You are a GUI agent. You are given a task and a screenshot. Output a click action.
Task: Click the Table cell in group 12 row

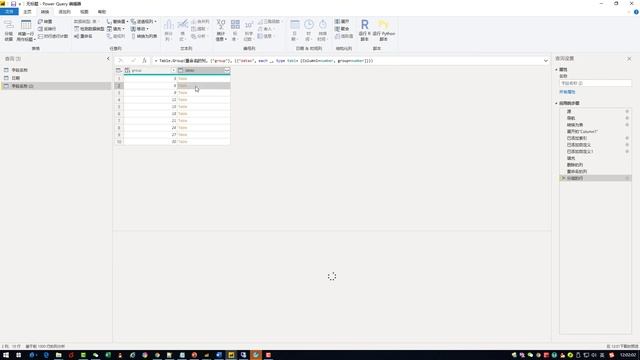(x=204, y=100)
